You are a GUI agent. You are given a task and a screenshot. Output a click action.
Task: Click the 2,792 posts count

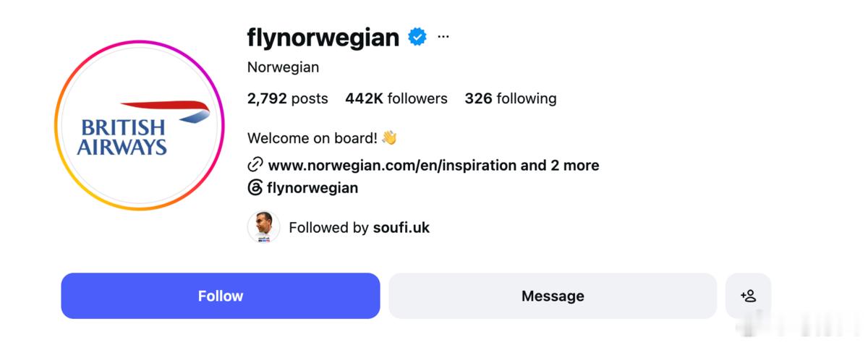click(x=288, y=98)
